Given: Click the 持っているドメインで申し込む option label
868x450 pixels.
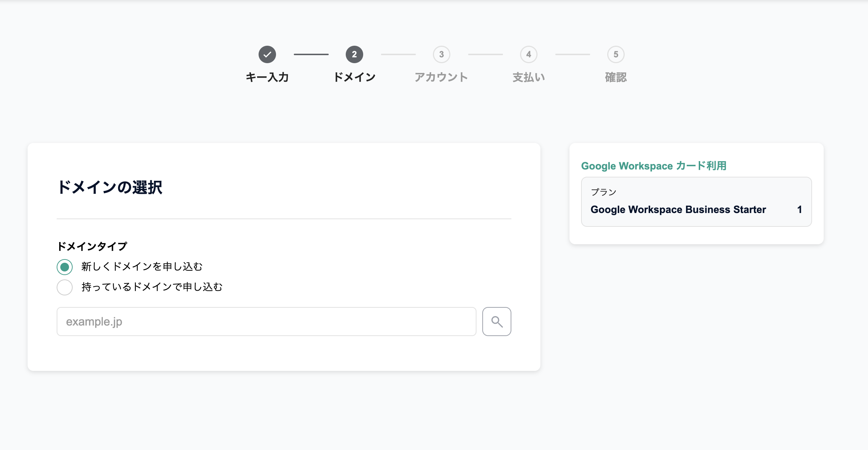Looking at the screenshot, I should [152, 287].
